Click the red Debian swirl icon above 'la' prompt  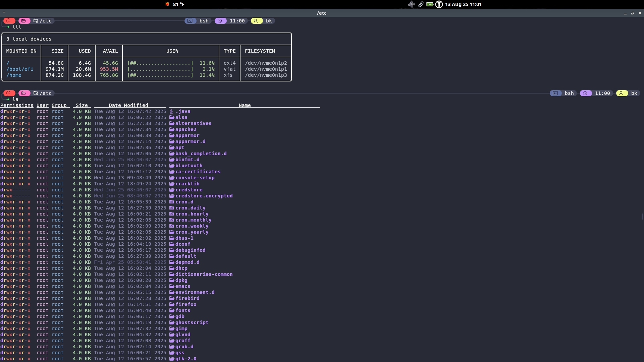(9, 93)
